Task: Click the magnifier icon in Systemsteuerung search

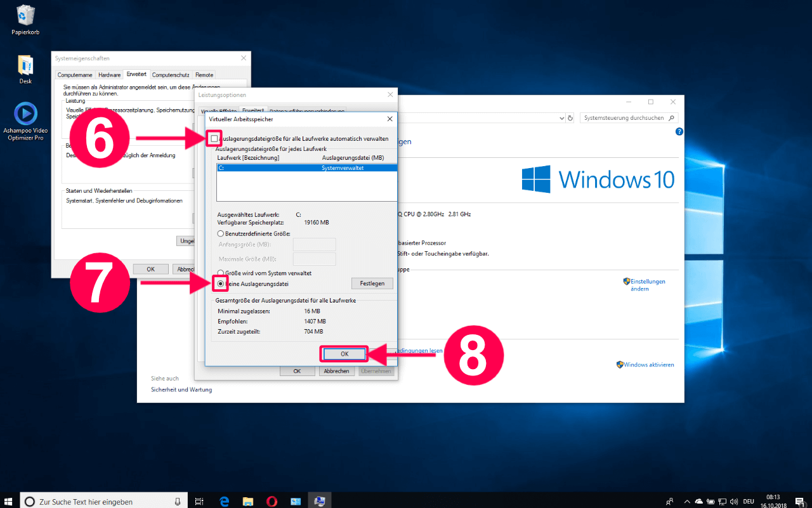Action: click(672, 118)
